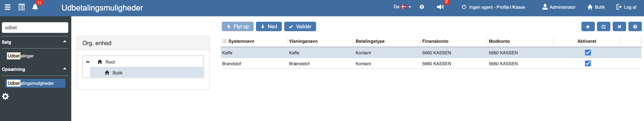Open the settings gear in sidebar

[x=5, y=96]
